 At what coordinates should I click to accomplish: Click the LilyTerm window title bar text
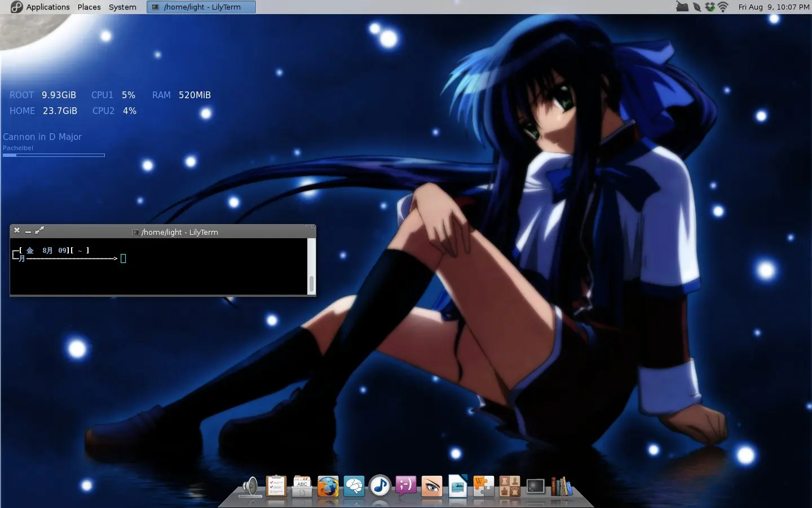179,232
